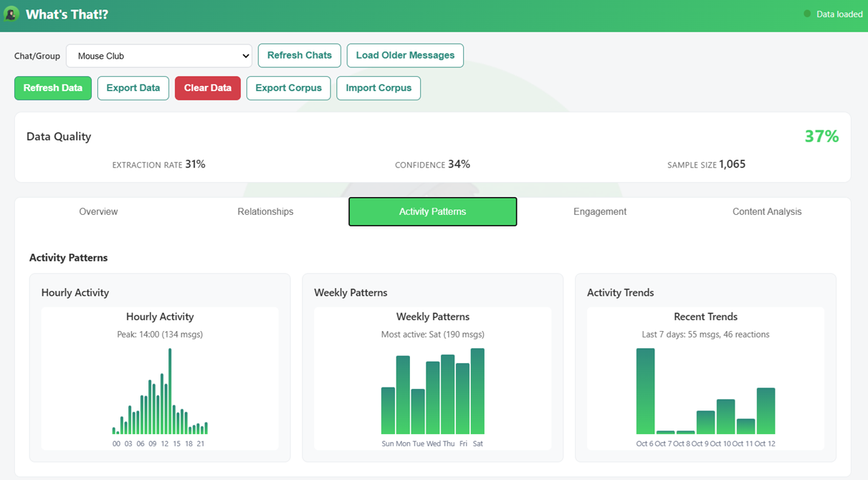
Task: Open the Content Analysis tab
Action: point(767,212)
